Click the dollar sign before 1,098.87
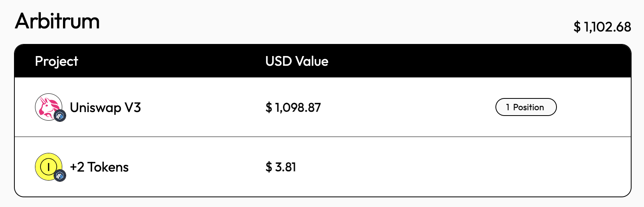Image resolution: width=644 pixels, height=207 pixels. click(269, 107)
